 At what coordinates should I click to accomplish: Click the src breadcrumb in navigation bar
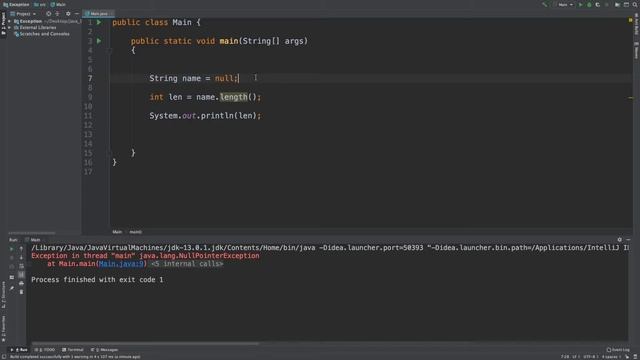click(40, 4)
